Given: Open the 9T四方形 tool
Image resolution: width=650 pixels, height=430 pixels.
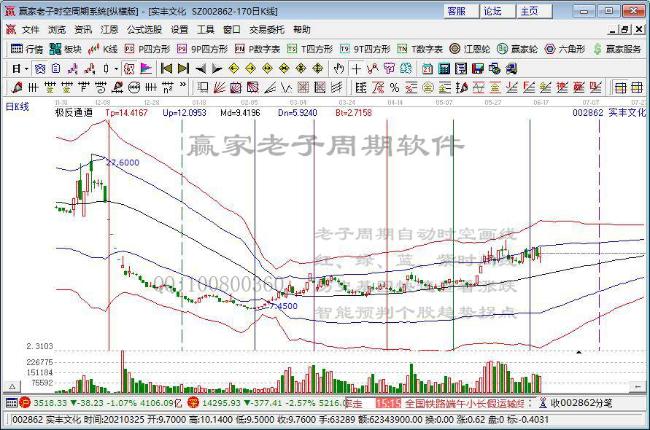Looking at the screenshot, I should click(365, 49).
